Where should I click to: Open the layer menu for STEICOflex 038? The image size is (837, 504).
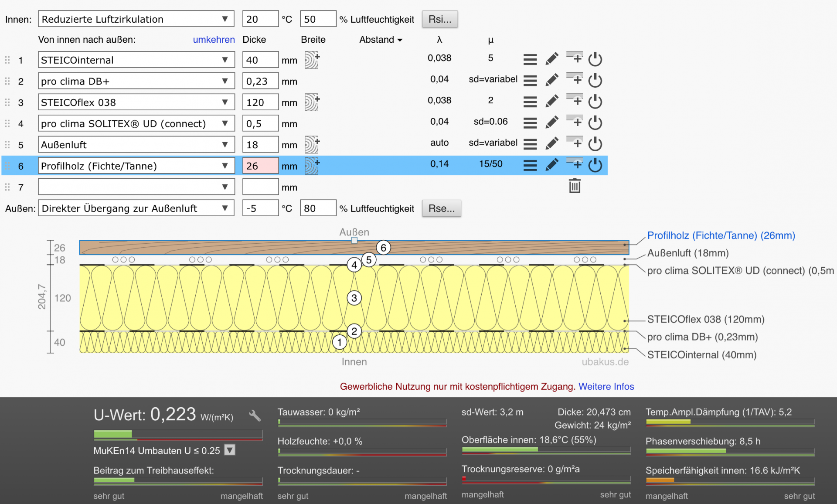point(530,102)
